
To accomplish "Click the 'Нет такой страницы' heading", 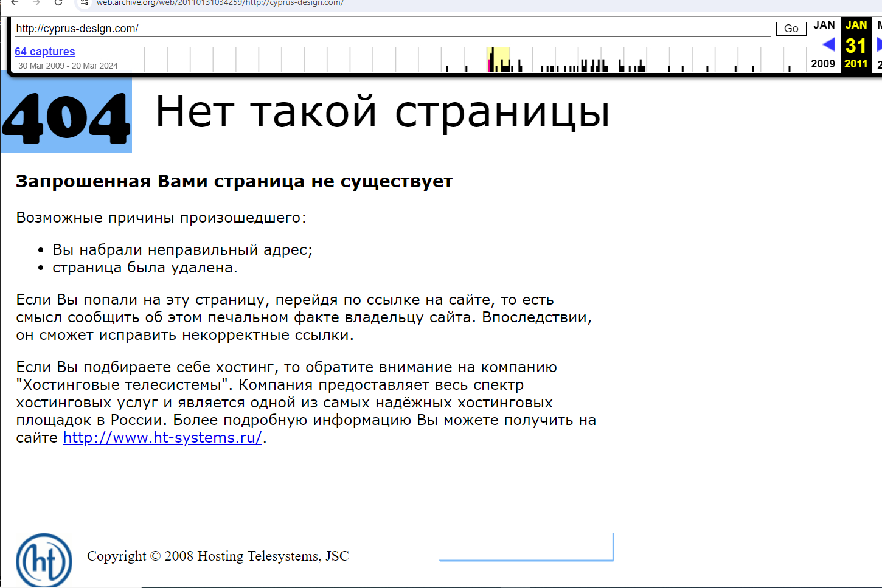I will [382, 112].
